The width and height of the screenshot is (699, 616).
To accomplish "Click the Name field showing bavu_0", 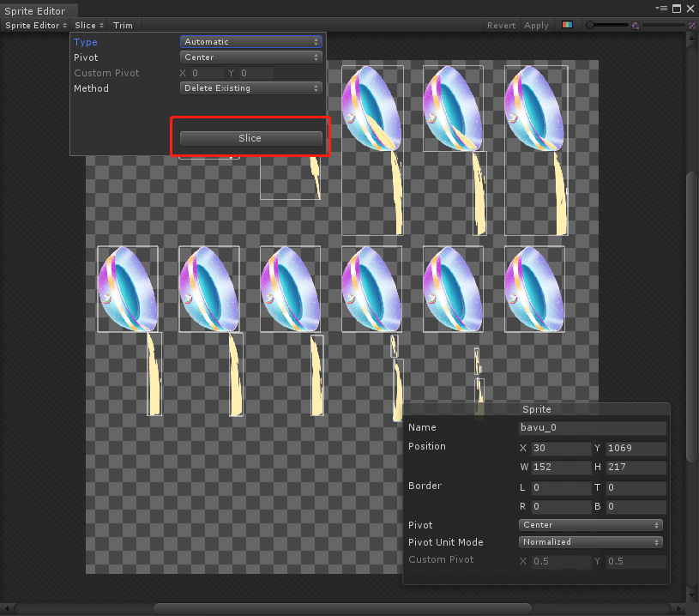I will pyautogui.click(x=592, y=427).
